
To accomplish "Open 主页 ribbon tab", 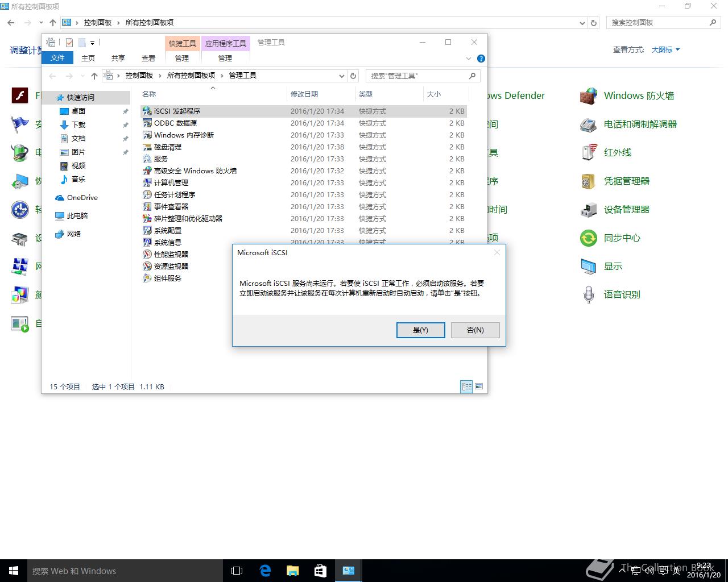I will 88,58.
